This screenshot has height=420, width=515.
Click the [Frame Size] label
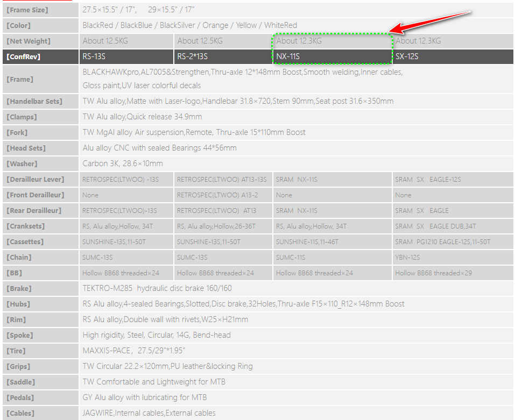(27, 10)
